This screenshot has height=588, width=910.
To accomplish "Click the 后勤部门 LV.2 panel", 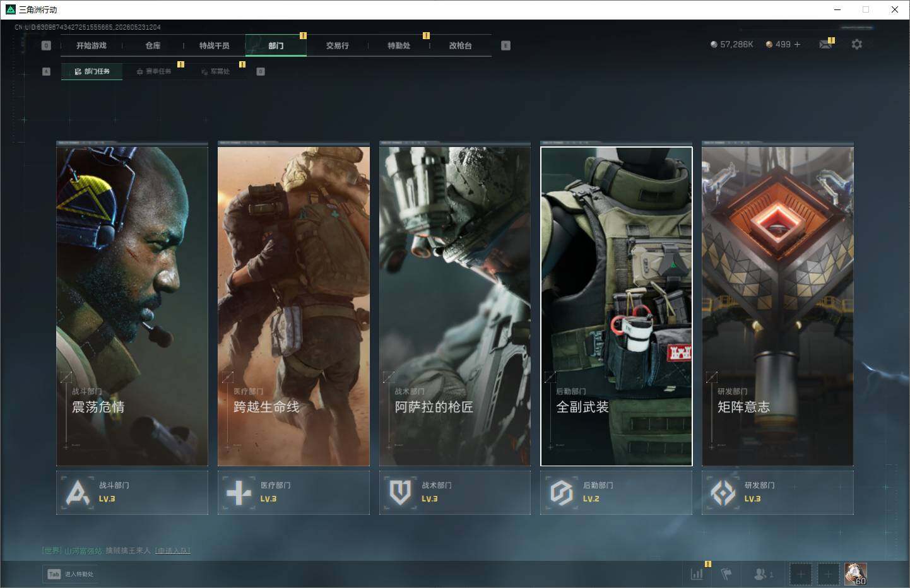I will click(616, 492).
